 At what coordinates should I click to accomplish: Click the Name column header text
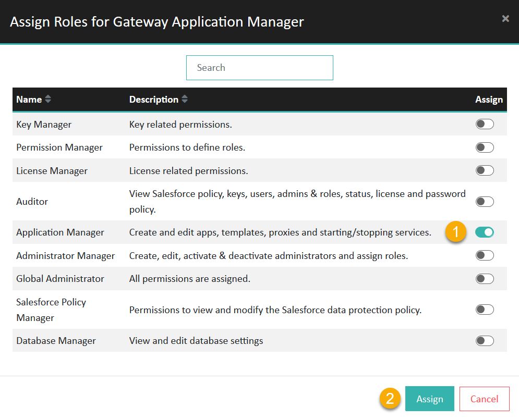coord(29,99)
